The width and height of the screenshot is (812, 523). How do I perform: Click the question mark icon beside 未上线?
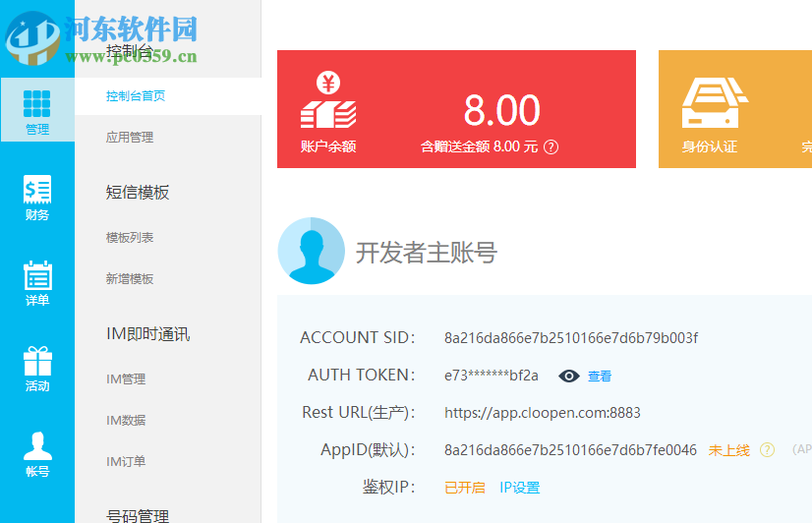tap(767, 450)
